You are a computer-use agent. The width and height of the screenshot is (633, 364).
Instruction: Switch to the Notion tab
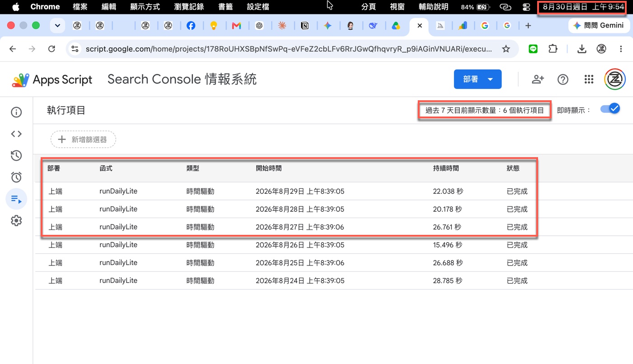click(305, 26)
